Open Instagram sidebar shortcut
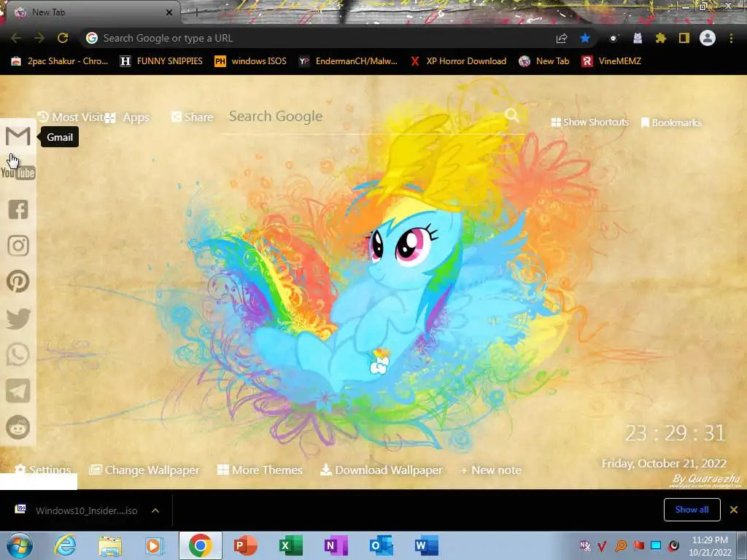This screenshot has width=747, height=560. [x=18, y=246]
